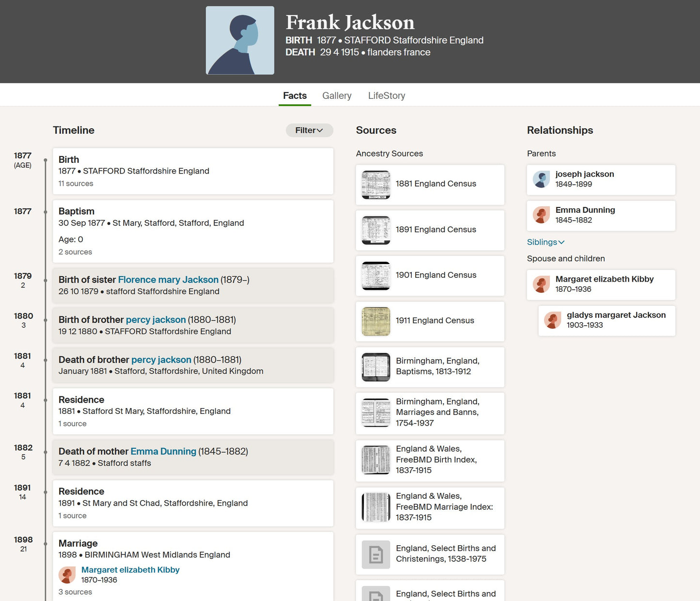
Task: Click gladys margaret Jackson's avatar icon
Action: click(552, 320)
